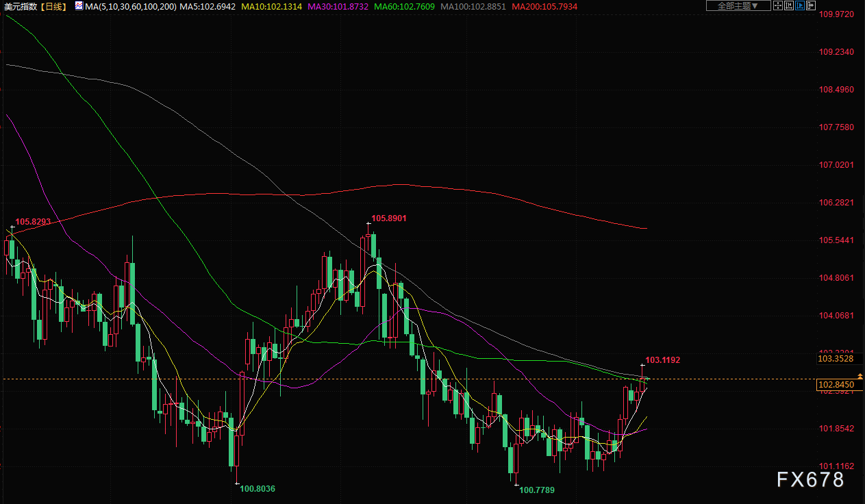The height and width of the screenshot is (504, 865).
Task: Click the compress chart scale icon
Action: [789, 5]
